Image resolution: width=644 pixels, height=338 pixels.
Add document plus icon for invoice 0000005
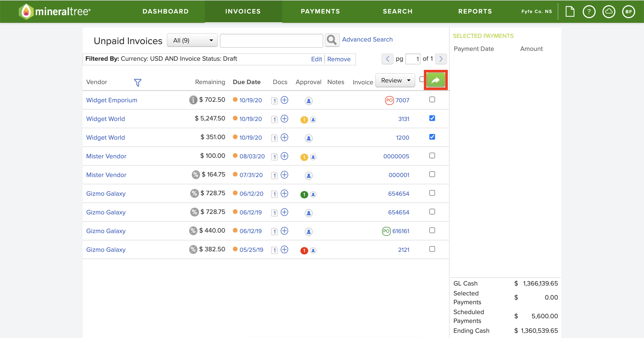285,156
